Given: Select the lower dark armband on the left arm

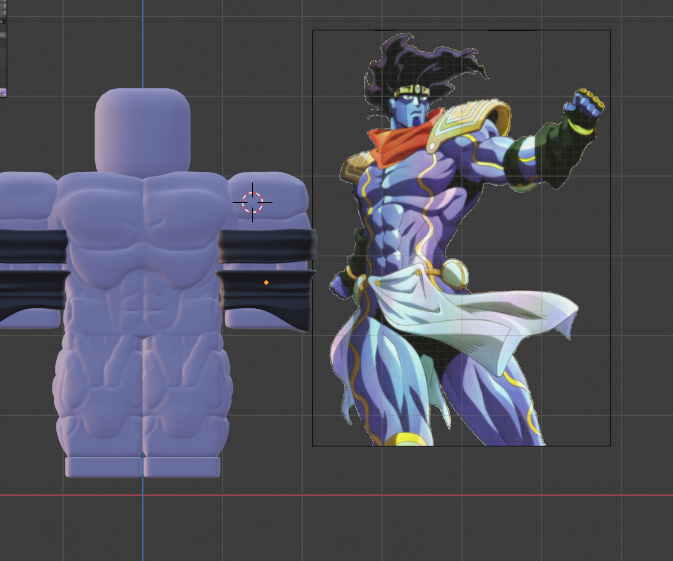Looking at the screenshot, I should [33, 295].
